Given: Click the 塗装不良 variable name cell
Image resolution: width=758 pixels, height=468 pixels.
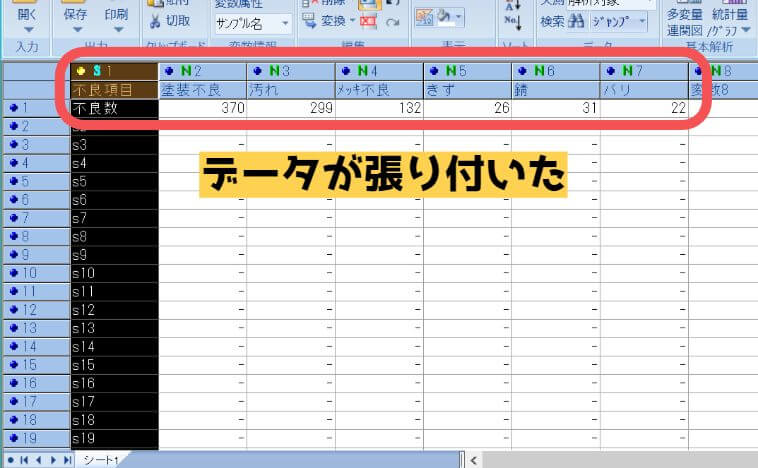Looking at the screenshot, I should 203,89.
